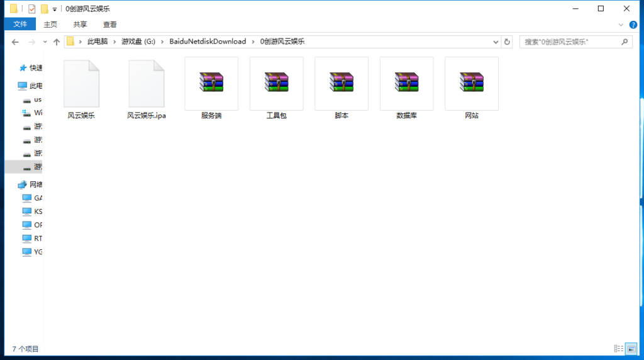Select the blank 风云娱乐 file
The height and width of the screenshot is (360, 644).
pos(81,84)
